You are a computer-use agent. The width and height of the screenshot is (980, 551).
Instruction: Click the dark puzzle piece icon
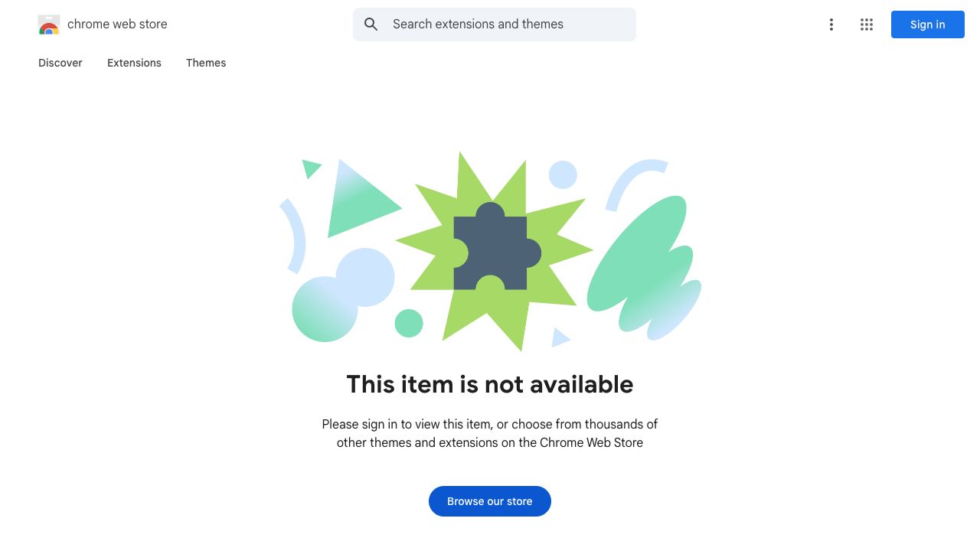click(x=490, y=249)
